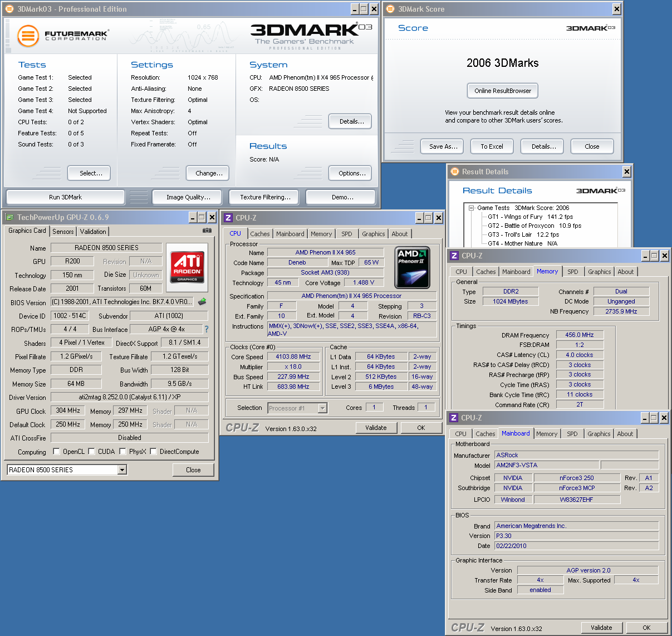Viewport: 672px width, 636px height.
Task: Click the BIOS save chip icon in GPU-Z
Action: pos(202,301)
